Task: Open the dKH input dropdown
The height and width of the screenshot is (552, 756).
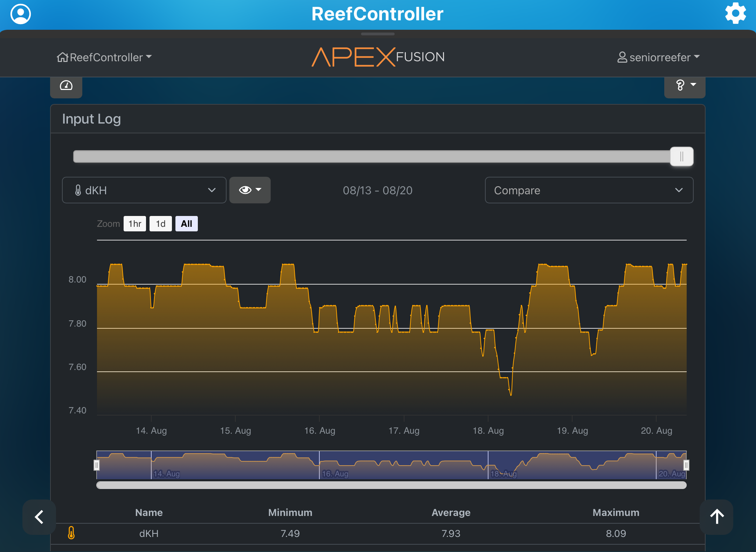Action: (144, 190)
